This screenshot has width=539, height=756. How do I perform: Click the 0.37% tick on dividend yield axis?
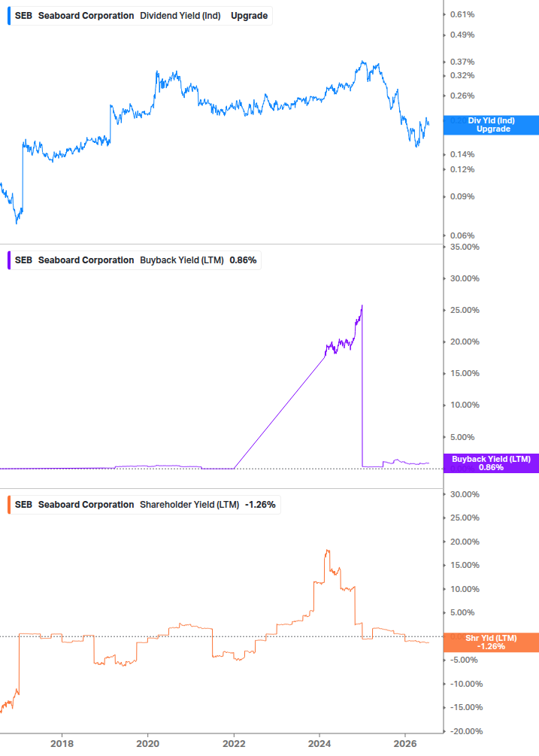click(462, 62)
